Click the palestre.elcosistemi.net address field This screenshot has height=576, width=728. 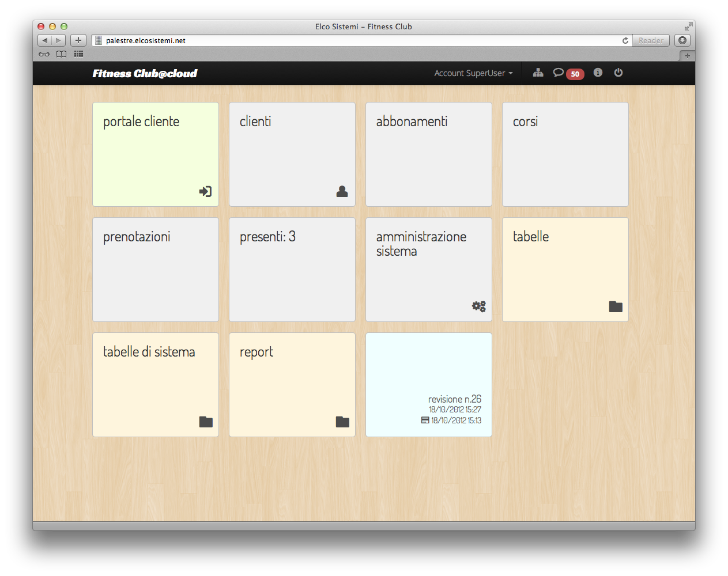pyautogui.click(x=362, y=40)
